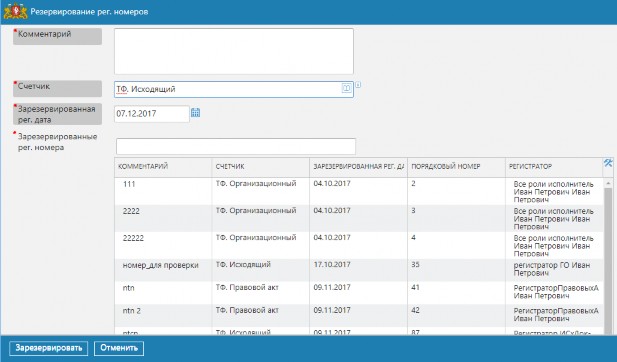Sort by КОММЕНТАРИЙ column header

pyautogui.click(x=163, y=167)
